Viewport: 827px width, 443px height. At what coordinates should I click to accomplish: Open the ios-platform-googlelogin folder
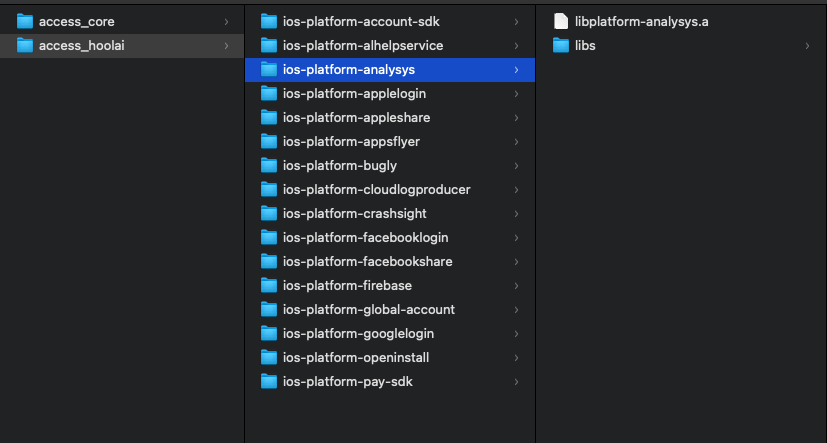(x=390, y=334)
